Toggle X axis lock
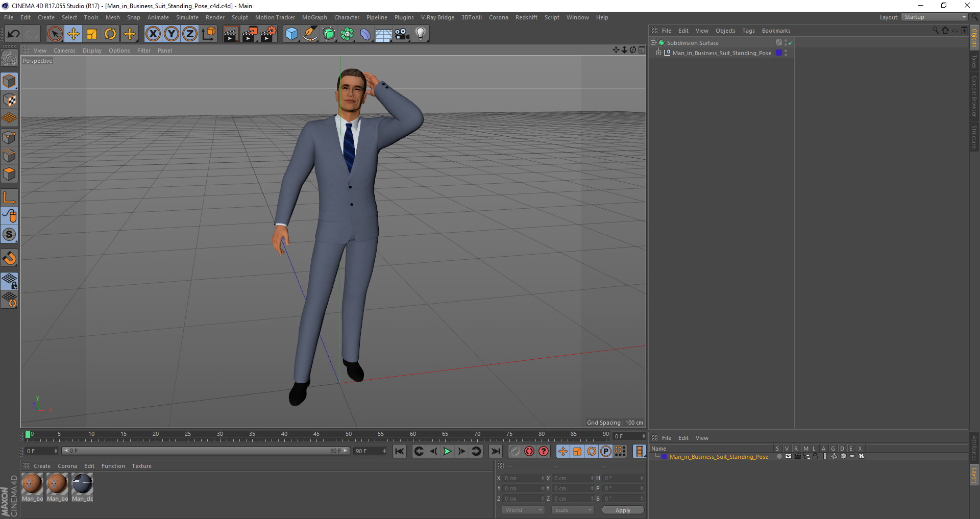980x519 pixels. pyautogui.click(x=153, y=34)
